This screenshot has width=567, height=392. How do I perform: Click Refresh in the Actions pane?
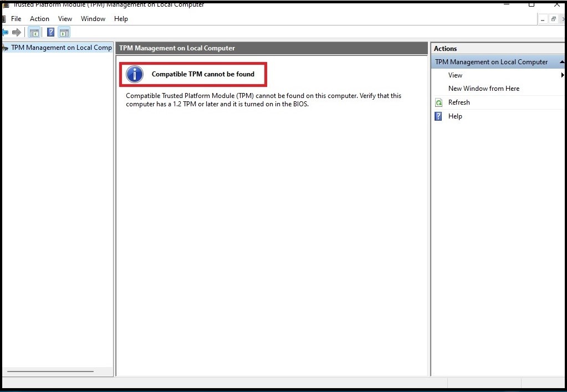(x=459, y=102)
